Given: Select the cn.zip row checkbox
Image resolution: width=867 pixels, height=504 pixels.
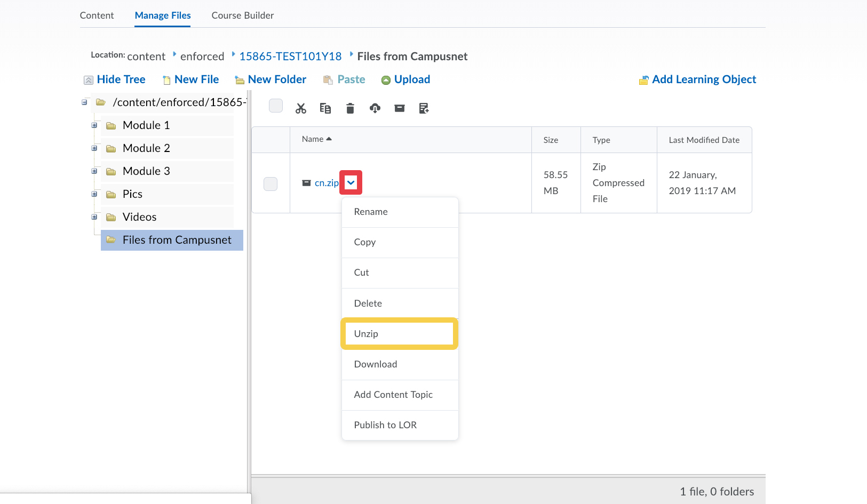Looking at the screenshot, I should pyautogui.click(x=271, y=184).
